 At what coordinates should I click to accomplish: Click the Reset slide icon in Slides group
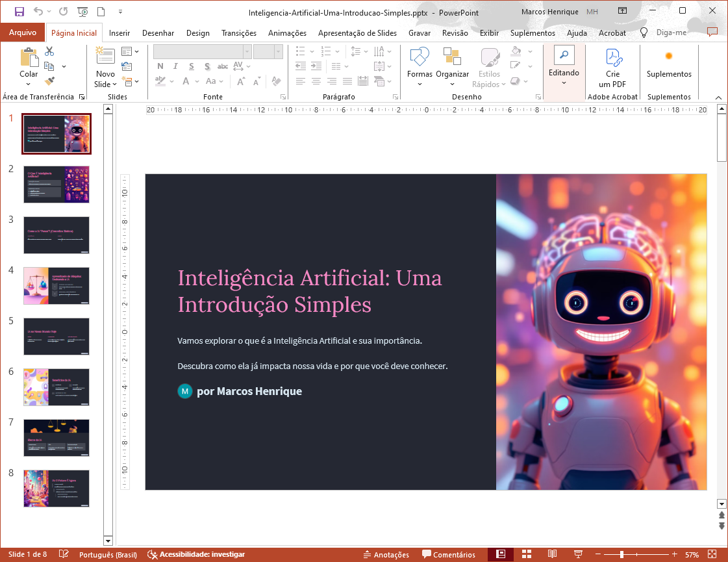127,66
